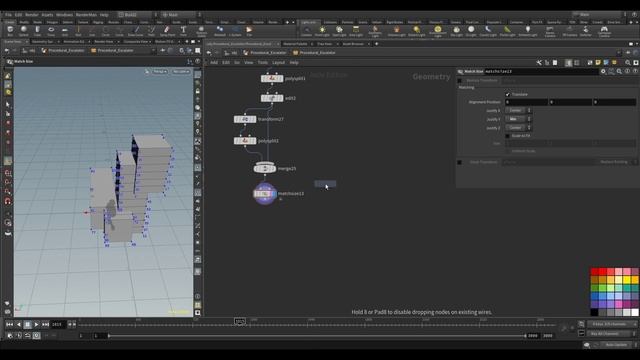640x360 pixels.
Task: Add a Point Light from the shelf
Action: [322, 31]
